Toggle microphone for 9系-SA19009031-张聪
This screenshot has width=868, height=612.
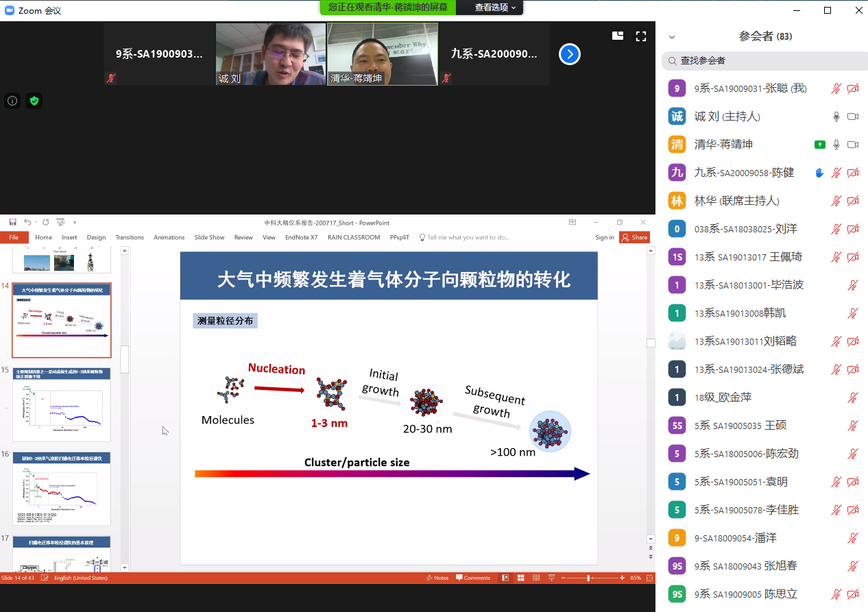click(836, 88)
